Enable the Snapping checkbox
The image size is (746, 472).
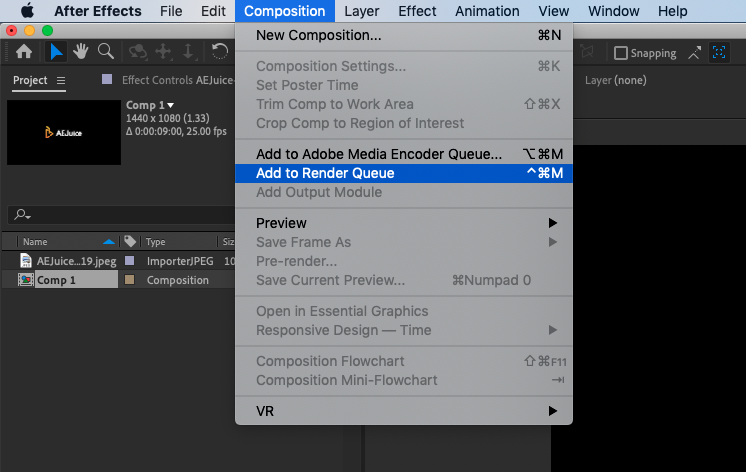[x=621, y=53]
